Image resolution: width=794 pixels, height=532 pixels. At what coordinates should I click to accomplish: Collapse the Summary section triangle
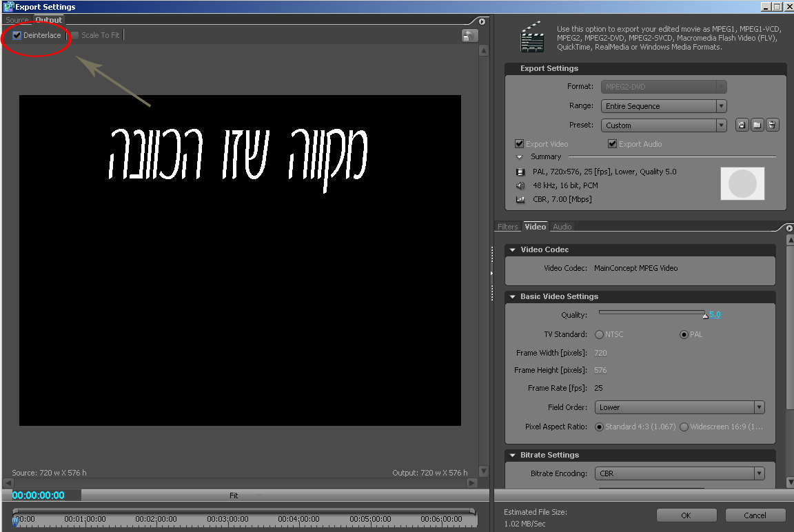click(x=519, y=157)
